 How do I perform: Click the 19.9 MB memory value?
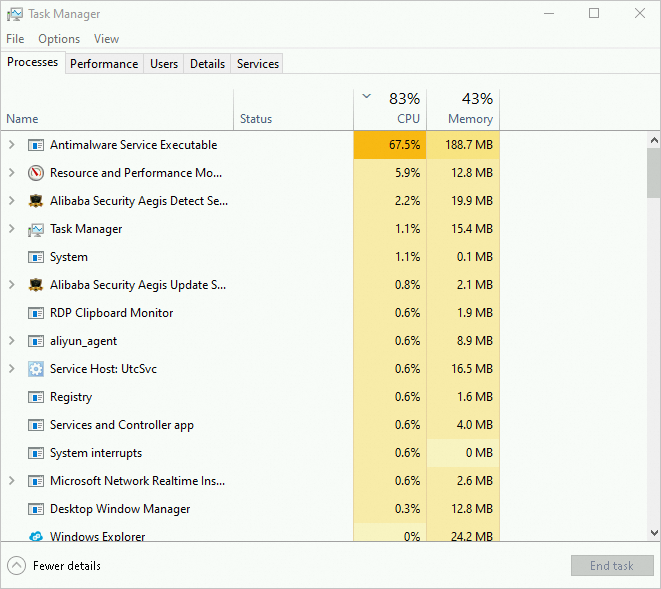[x=472, y=201]
